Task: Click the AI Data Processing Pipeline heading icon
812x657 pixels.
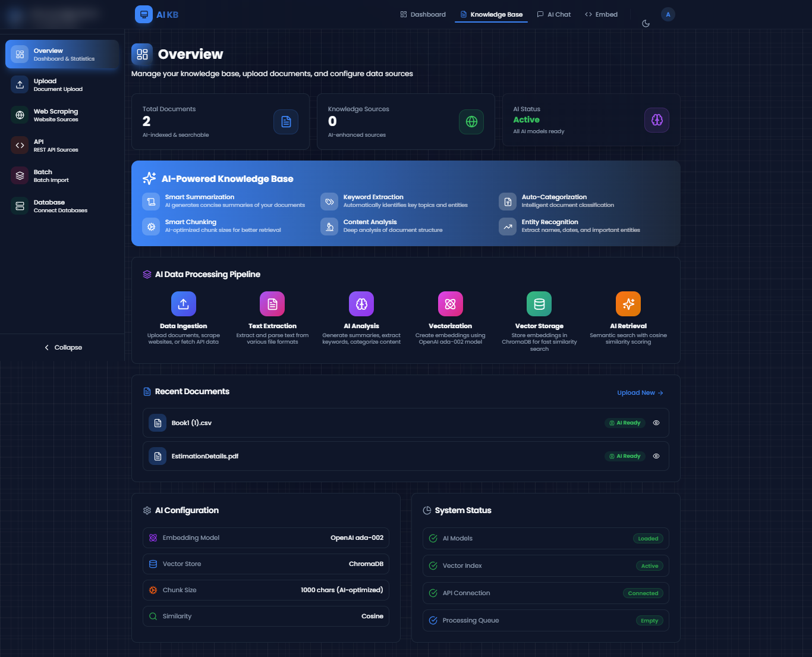Action: [147, 275]
